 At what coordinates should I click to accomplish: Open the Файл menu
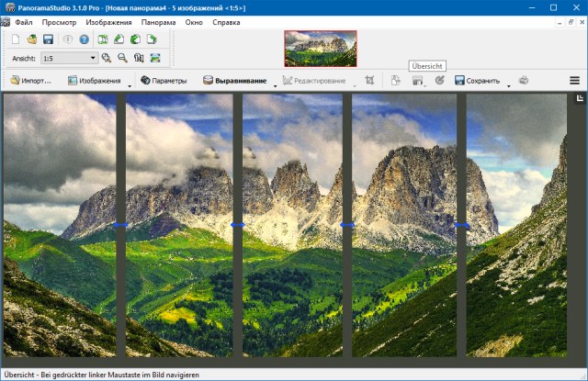(x=24, y=21)
